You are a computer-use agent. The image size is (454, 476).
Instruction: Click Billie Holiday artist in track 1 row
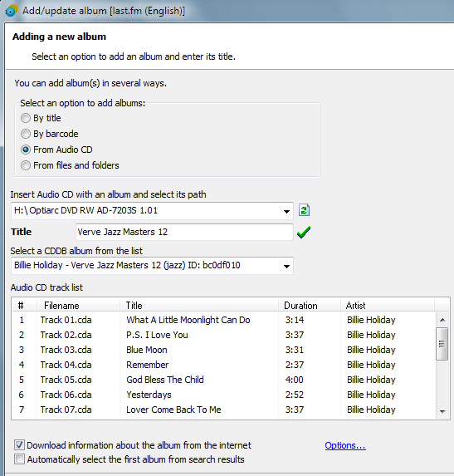[x=371, y=320]
